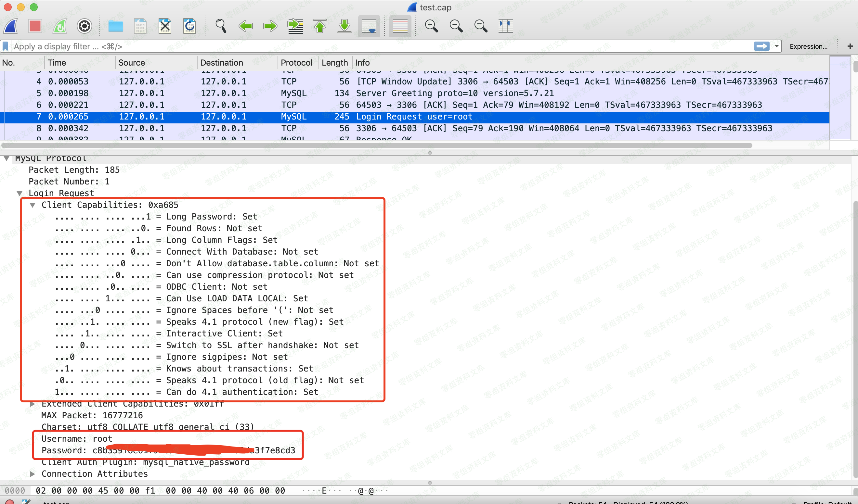
Task: Click the filter bookmark icon
Action: coord(6,46)
